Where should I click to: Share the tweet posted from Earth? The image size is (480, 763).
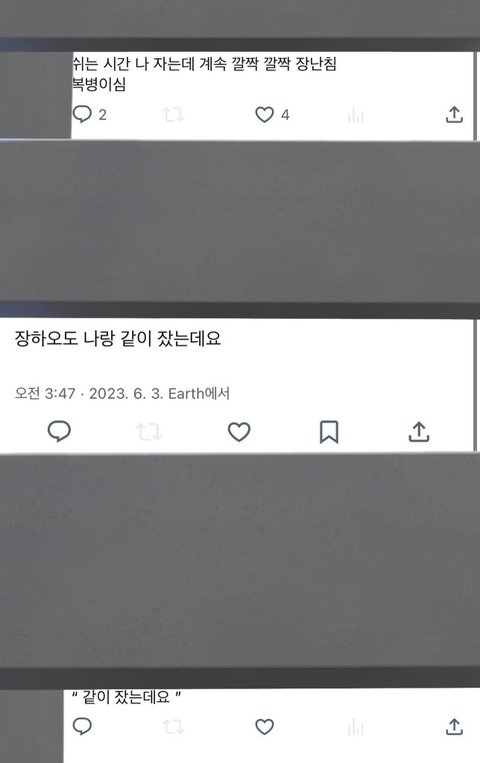(419, 431)
